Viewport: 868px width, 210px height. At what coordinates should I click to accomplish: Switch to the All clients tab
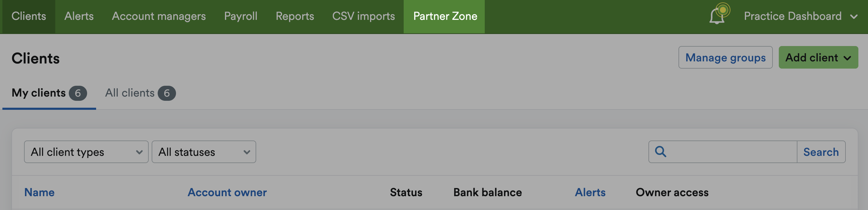coord(140,93)
